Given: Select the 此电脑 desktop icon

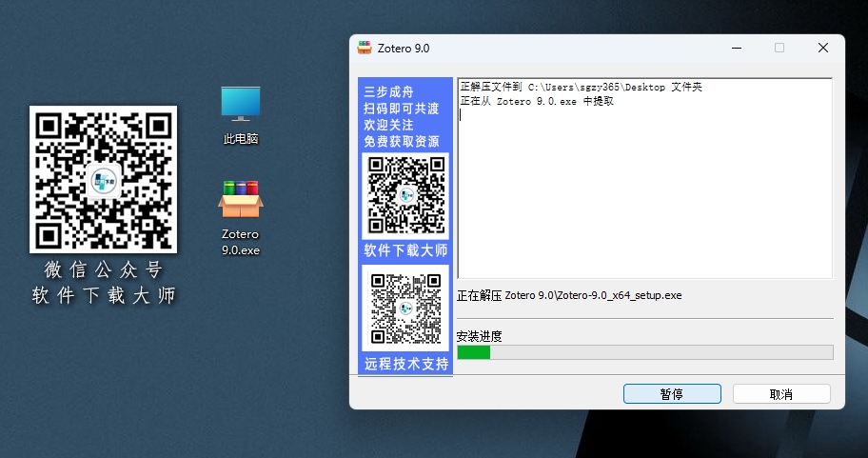Looking at the screenshot, I should (x=241, y=115).
